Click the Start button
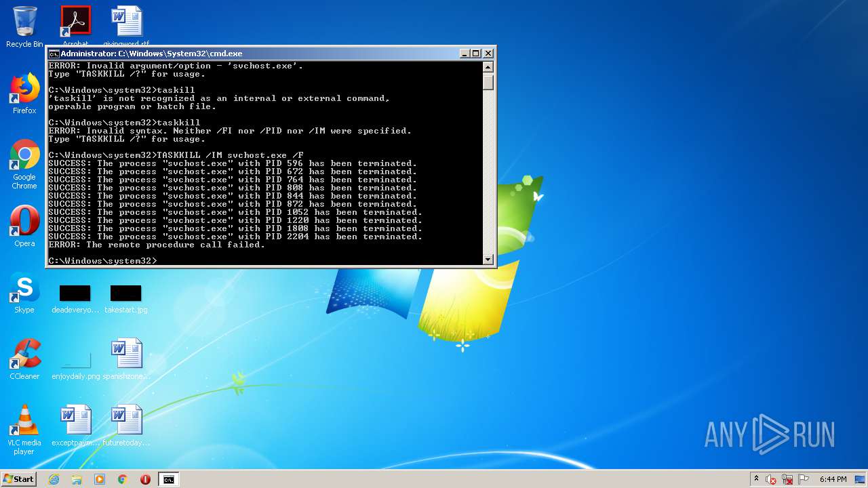The image size is (868, 488). (18, 479)
